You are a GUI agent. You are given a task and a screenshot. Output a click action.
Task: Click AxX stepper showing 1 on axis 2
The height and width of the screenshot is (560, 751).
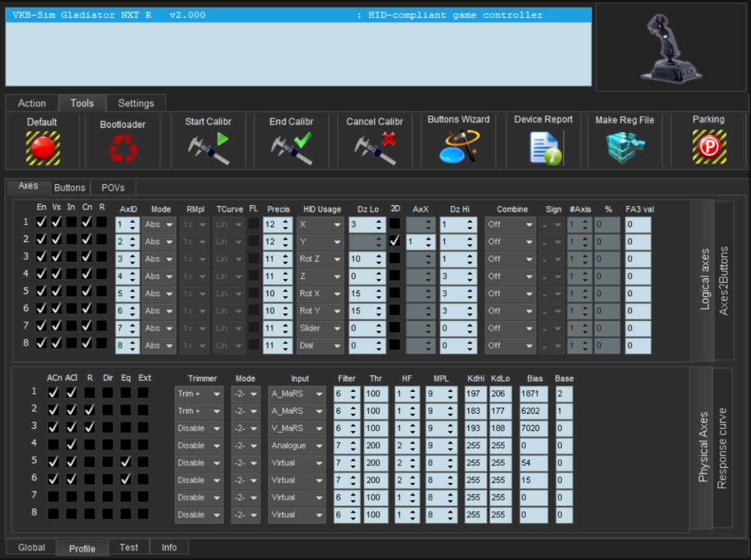[421, 241]
